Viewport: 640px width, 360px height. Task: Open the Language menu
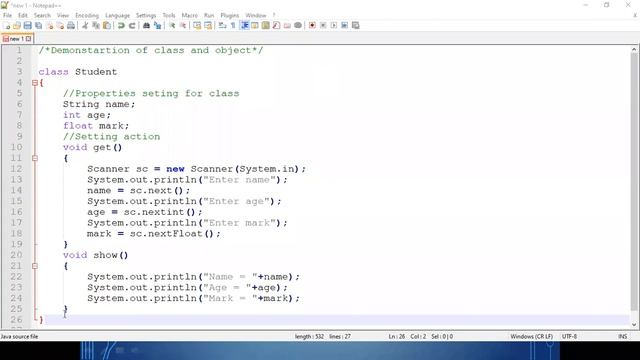pyautogui.click(x=117, y=15)
